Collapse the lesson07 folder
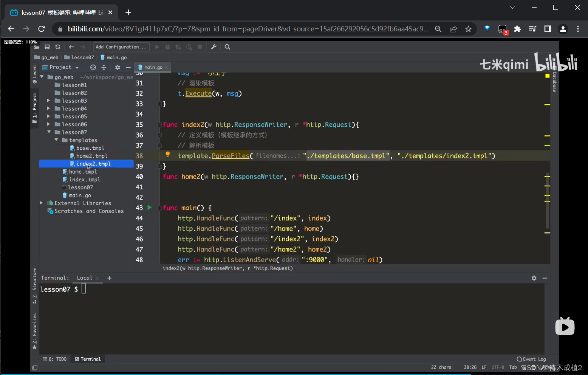Image resolution: width=588 pixels, height=375 pixels. point(49,132)
